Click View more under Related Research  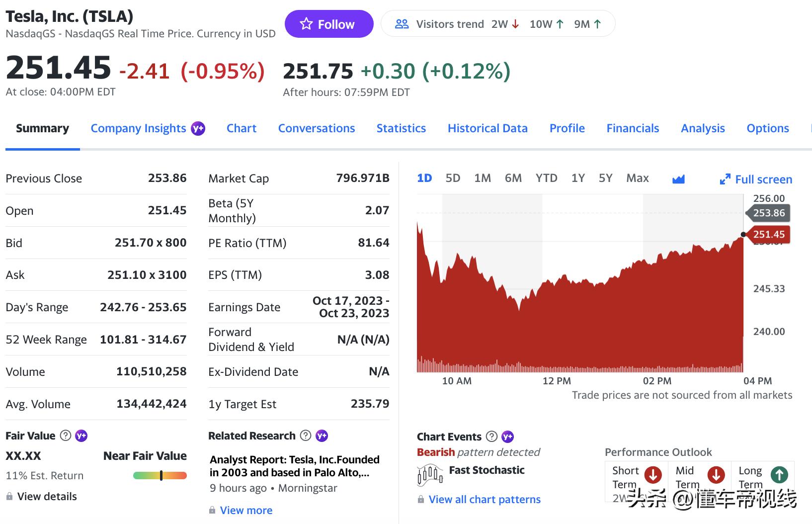(246, 510)
